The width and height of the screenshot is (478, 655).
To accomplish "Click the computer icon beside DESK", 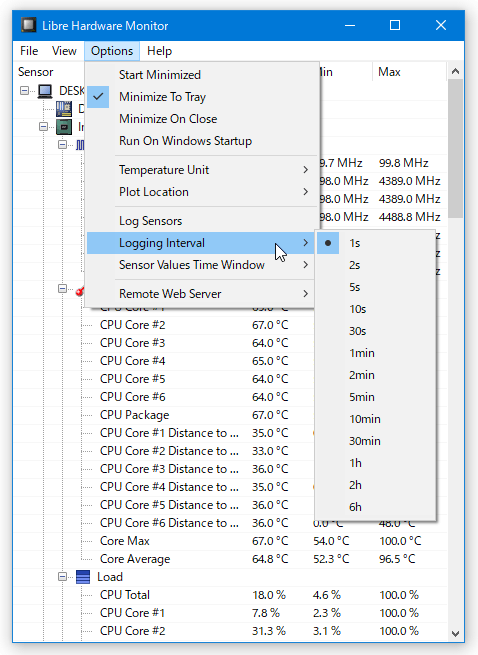I will 45,91.
